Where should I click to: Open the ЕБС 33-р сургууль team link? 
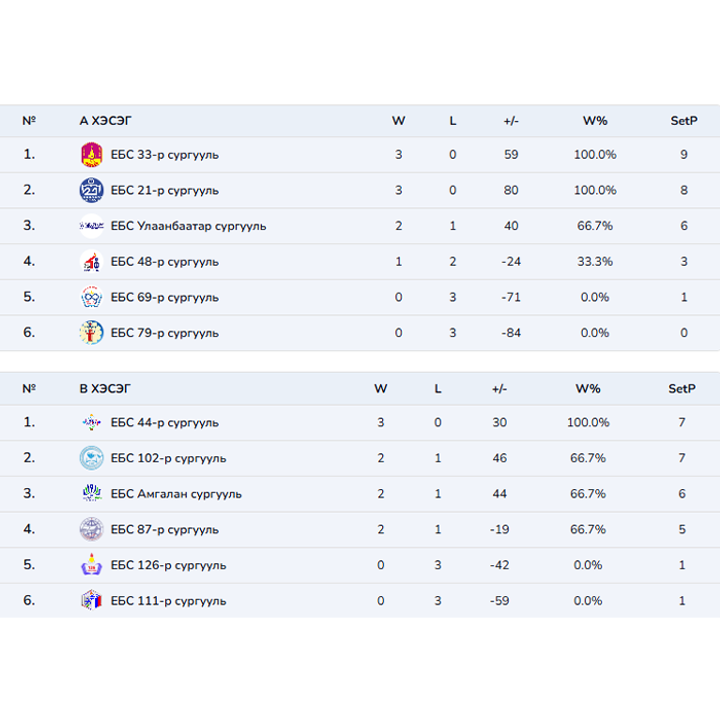pos(164,155)
